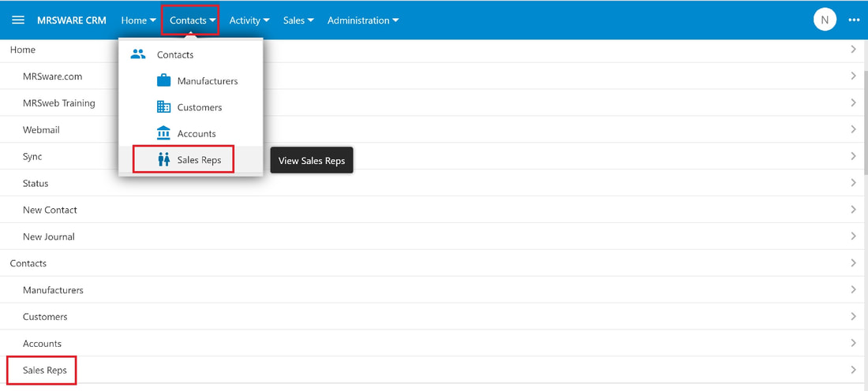868x391 pixels.
Task: Click the Customers building icon
Action: coord(164,106)
